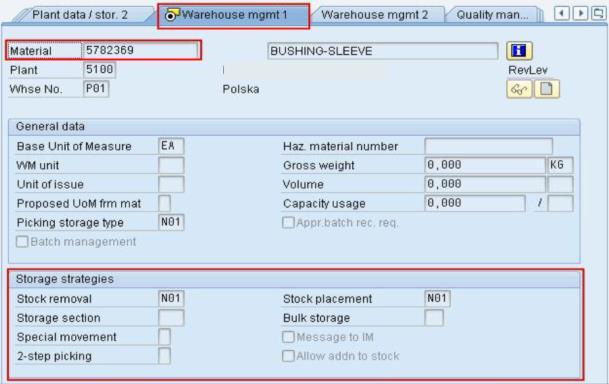Click the 2-step picking field
The width and height of the screenshot is (609, 384).
164,356
